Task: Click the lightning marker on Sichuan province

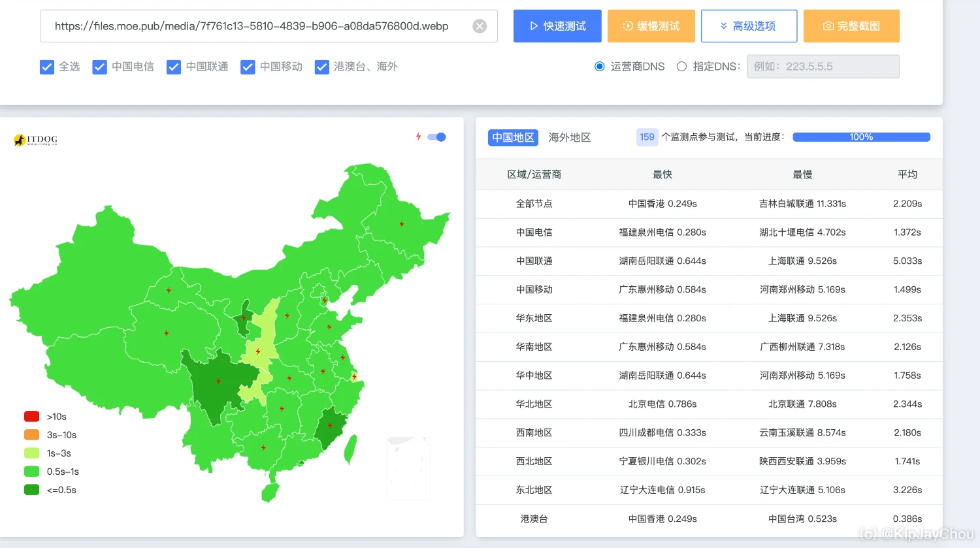Action: pos(218,381)
